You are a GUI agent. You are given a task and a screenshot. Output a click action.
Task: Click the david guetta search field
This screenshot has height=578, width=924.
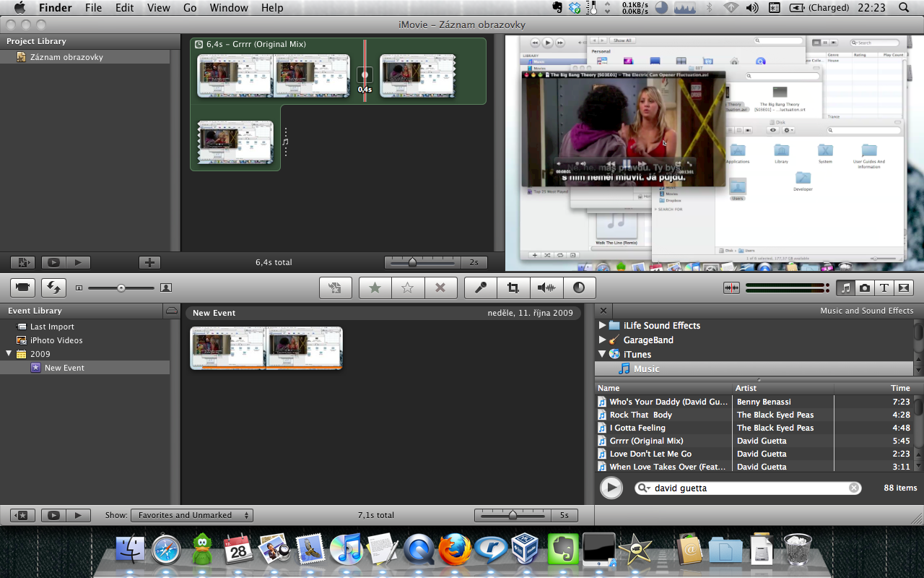tap(749, 488)
